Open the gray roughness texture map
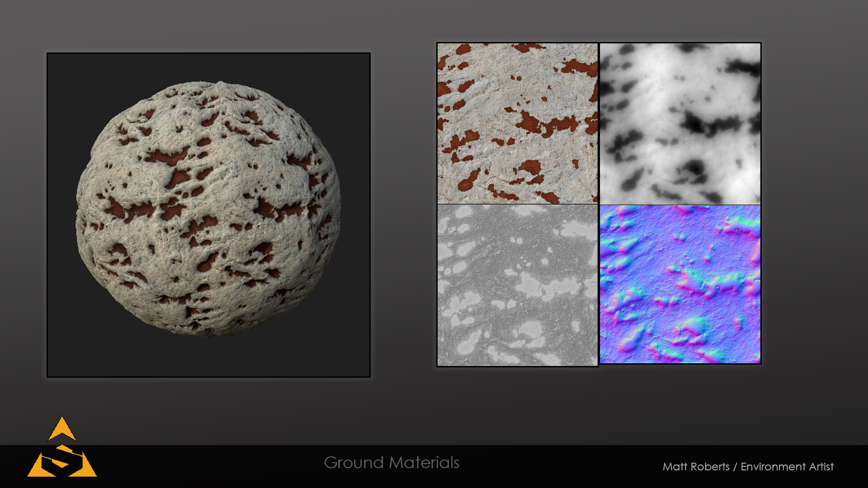868x488 pixels. tap(517, 285)
